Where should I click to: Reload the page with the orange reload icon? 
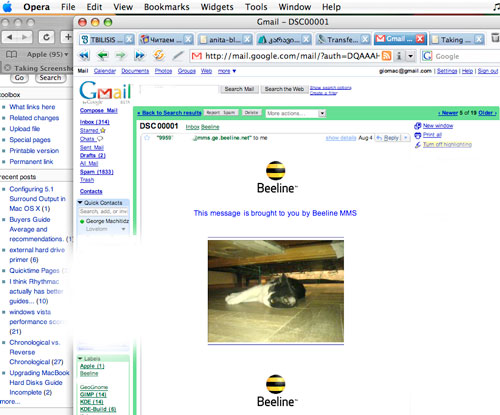coord(159,55)
